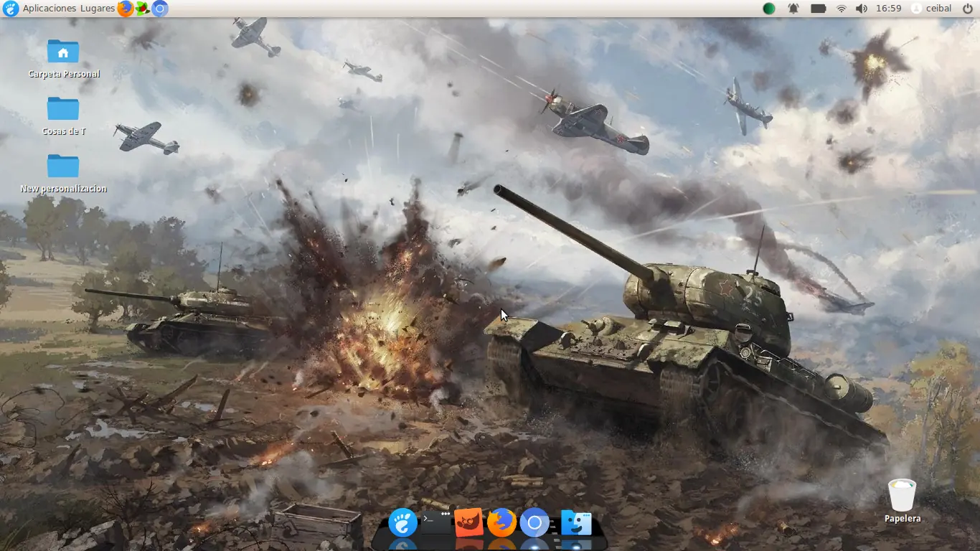Click the Carpeta Personal label text
980x551 pixels.
[x=64, y=74]
